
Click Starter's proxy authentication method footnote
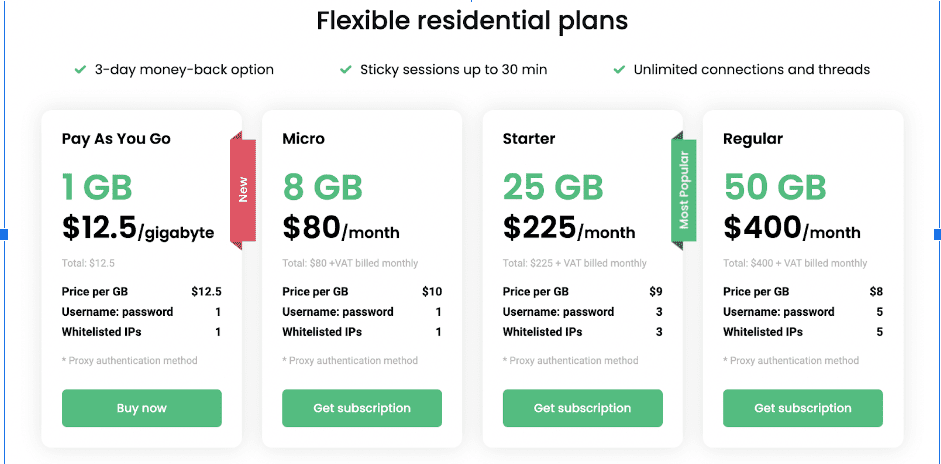[570, 361]
